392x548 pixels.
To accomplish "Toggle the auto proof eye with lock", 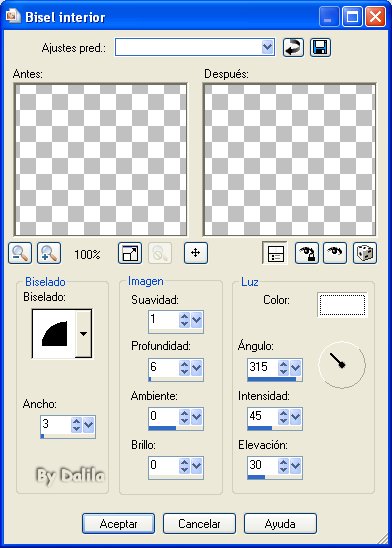I will [x=307, y=253].
